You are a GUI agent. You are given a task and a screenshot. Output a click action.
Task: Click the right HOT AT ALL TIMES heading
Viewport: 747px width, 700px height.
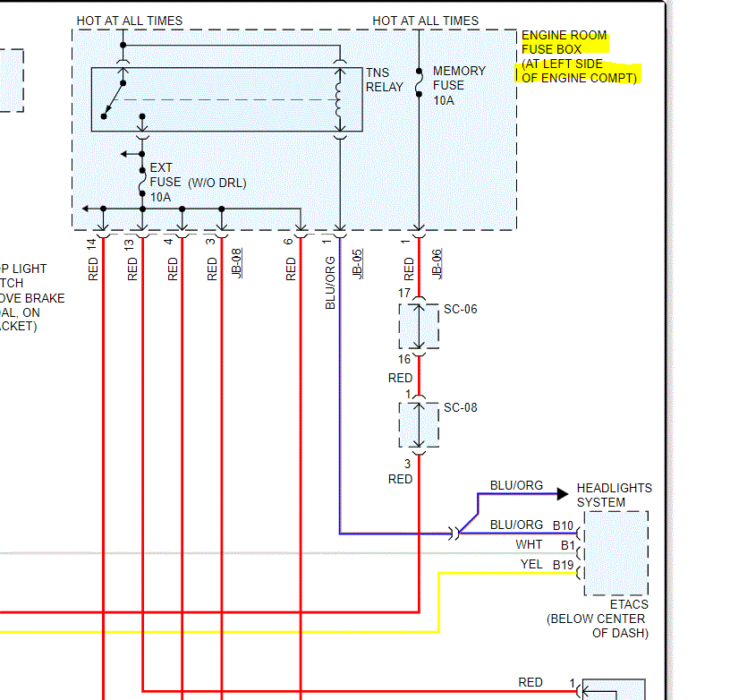point(426,21)
